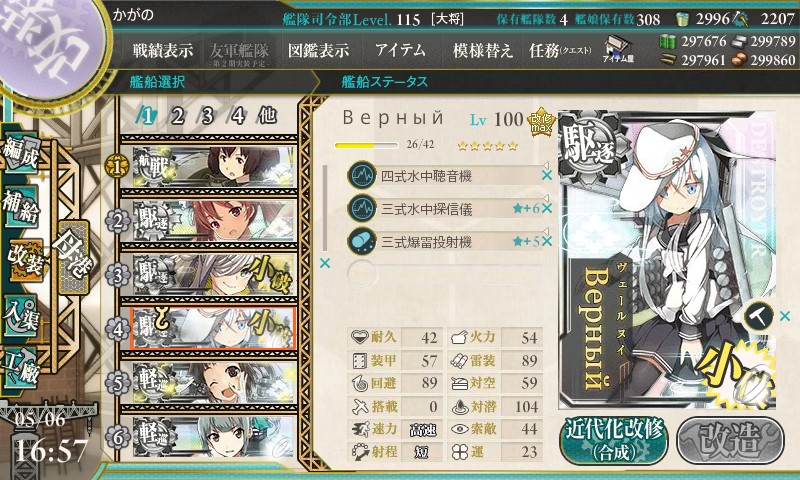Open the 補給 resupply sidebar icon

point(20,206)
